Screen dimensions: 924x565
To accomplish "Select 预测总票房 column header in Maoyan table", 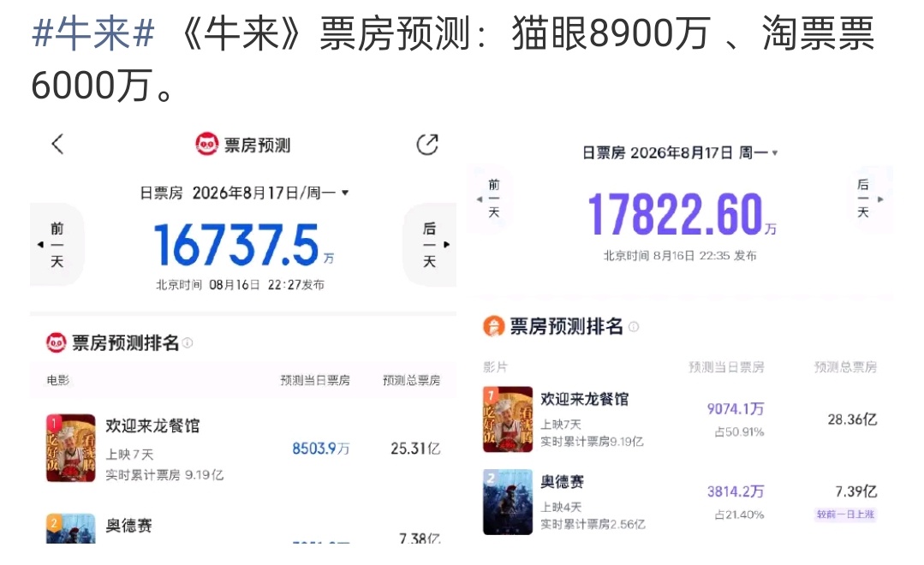I will (x=411, y=380).
